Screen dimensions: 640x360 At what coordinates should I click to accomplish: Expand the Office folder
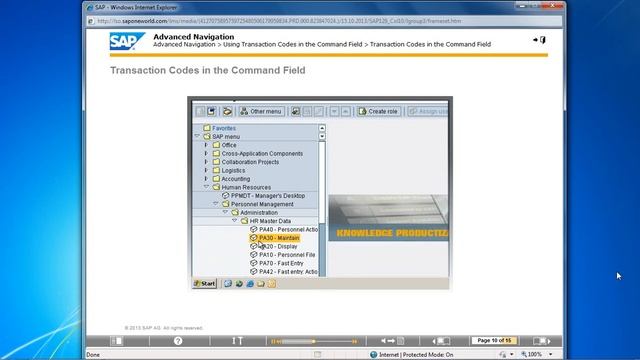[206, 145]
